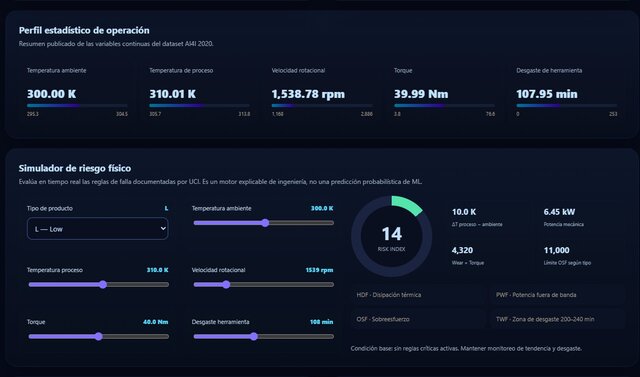Click the Simulador de riesgo físico heading
Viewport: 640px width, 377px height.
tap(75, 168)
